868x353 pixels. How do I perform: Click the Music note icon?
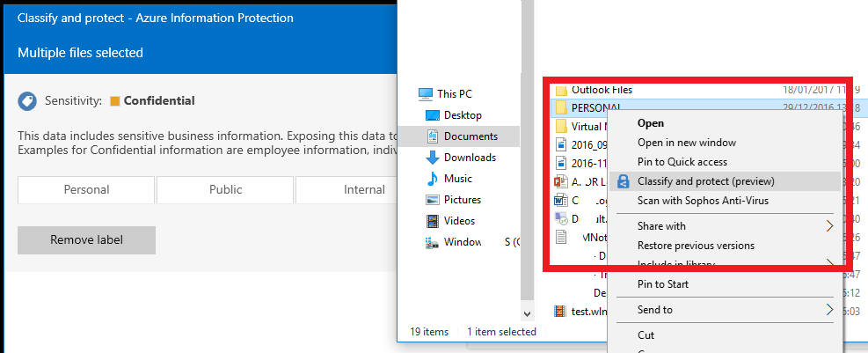pyautogui.click(x=433, y=179)
